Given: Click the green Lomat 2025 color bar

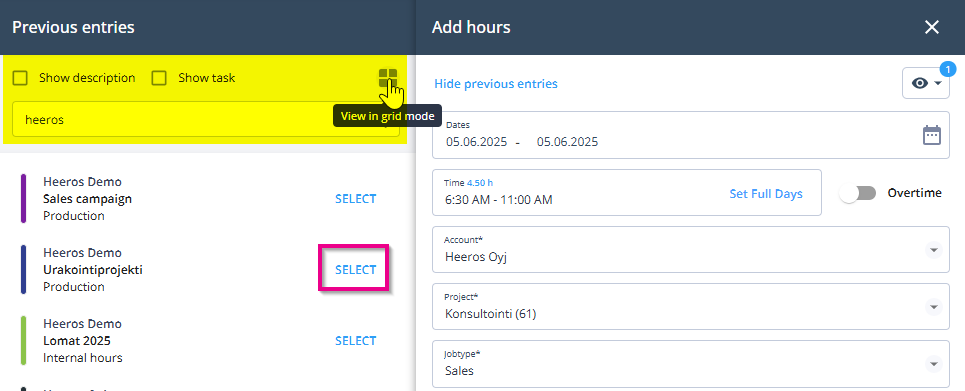Looking at the screenshot, I should click(x=23, y=340).
